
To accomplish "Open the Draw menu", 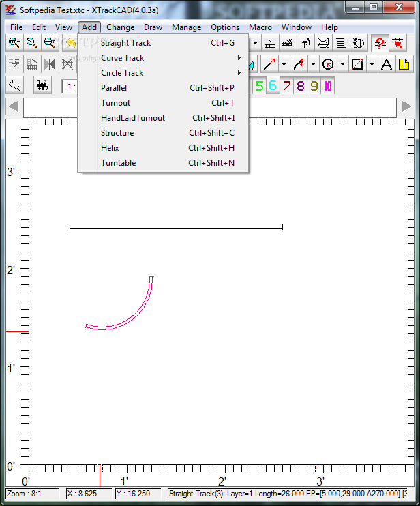I will (x=153, y=27).
